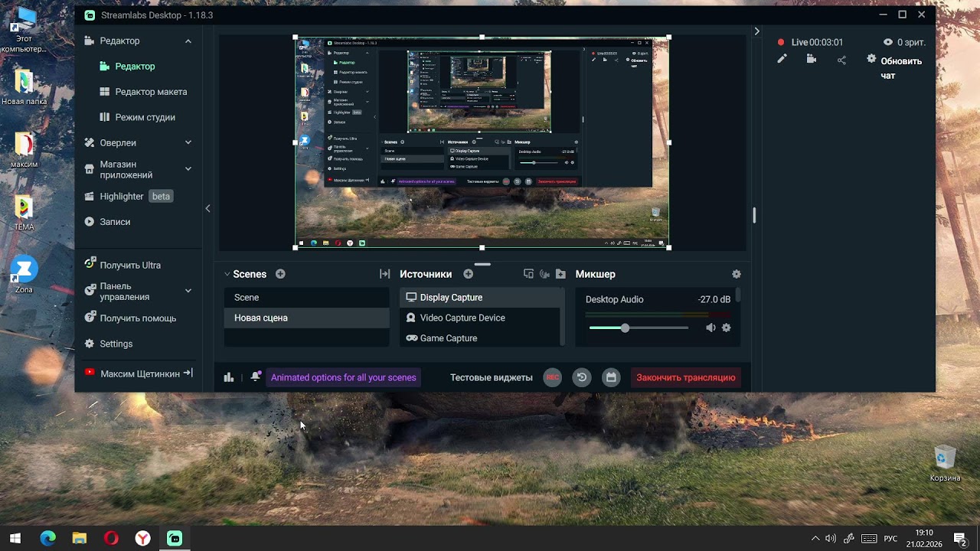The width and height of the screenshot is (980, 551).
Task: Open the Микшер settings gear
Action: (737, 274)
